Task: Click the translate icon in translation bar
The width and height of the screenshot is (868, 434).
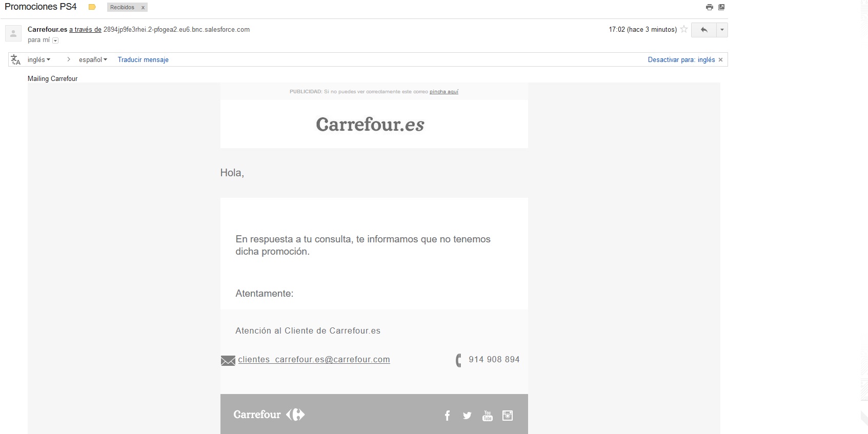Action: [16, 60]
